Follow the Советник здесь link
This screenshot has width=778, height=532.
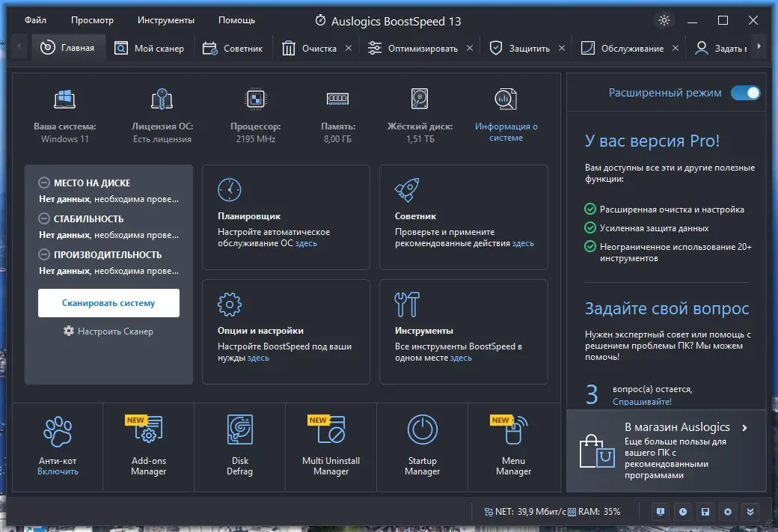(x=523, y=243)
